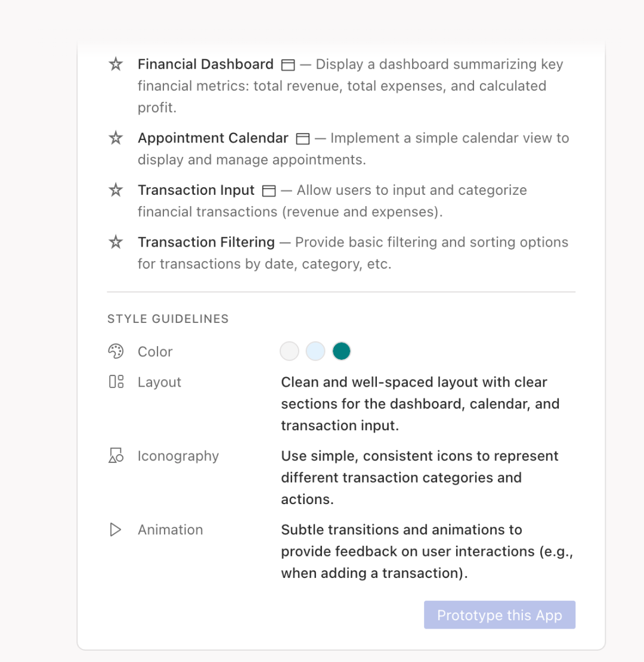Select the teal color swatch
Screen dimensions: 644x662
pos(342,352)
